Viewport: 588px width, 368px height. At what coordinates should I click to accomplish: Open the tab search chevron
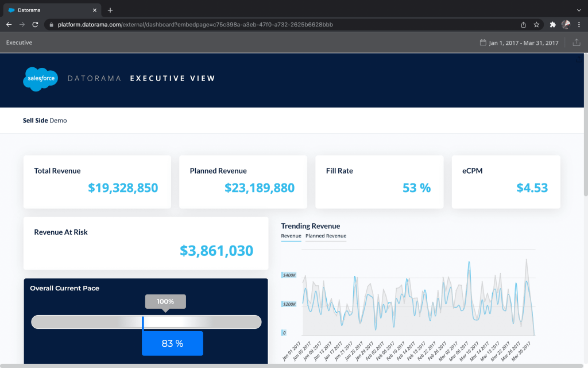point(579,10)
